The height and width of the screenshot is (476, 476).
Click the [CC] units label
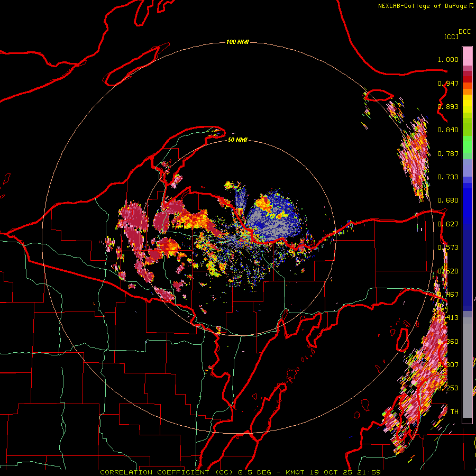click(451, 36)
